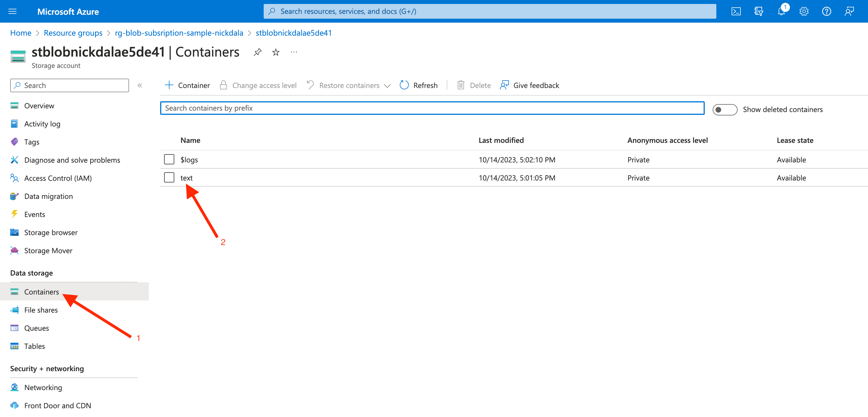Click the Search containers by prefix field
The image size is (868, 417).
(432, 108)
